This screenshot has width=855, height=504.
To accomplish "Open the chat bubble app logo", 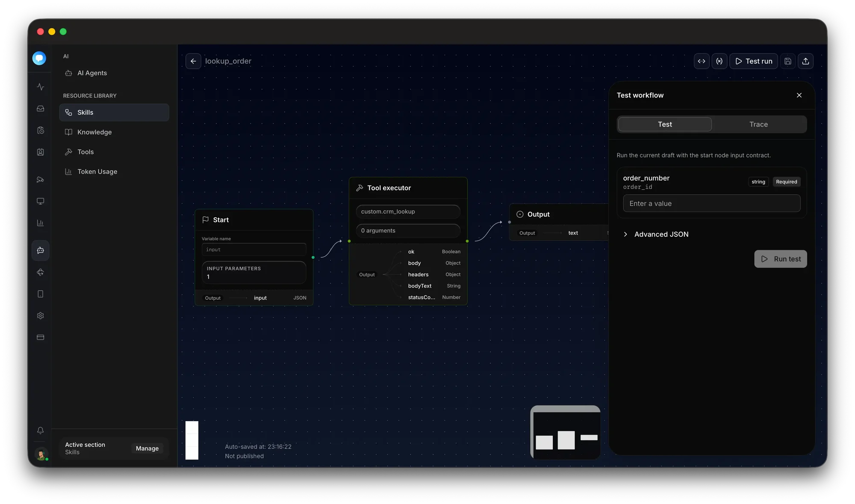I will pos(39,58).
